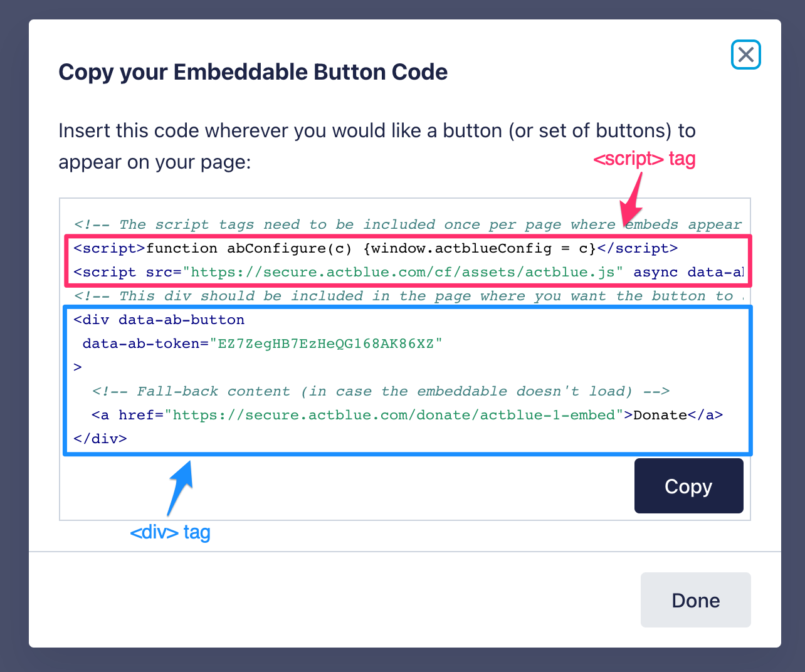The height and width of the screenshot is (672, 805).
Task: Close the Embeddable Button Code dialog
Action: 745,55
